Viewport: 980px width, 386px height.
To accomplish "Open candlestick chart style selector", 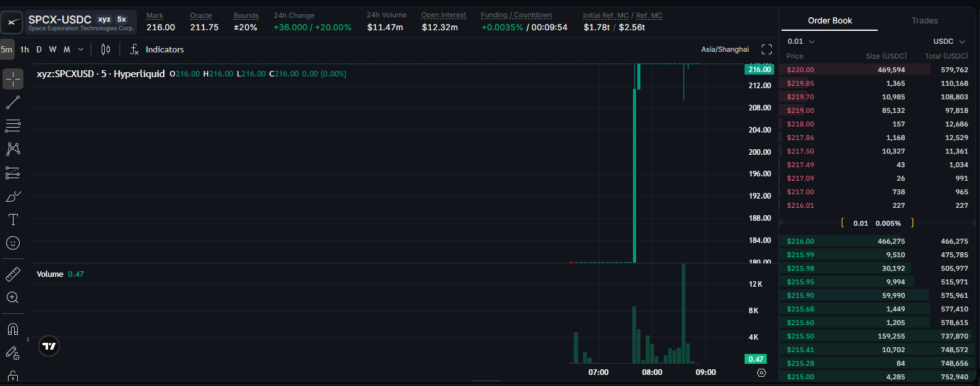I will 105,49.
